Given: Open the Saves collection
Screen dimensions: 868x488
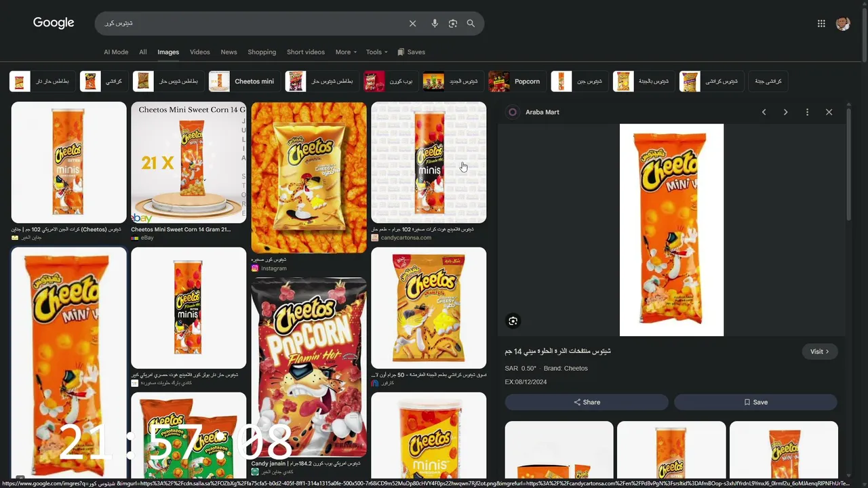Looking at the screenshot, I should (412, 52).
